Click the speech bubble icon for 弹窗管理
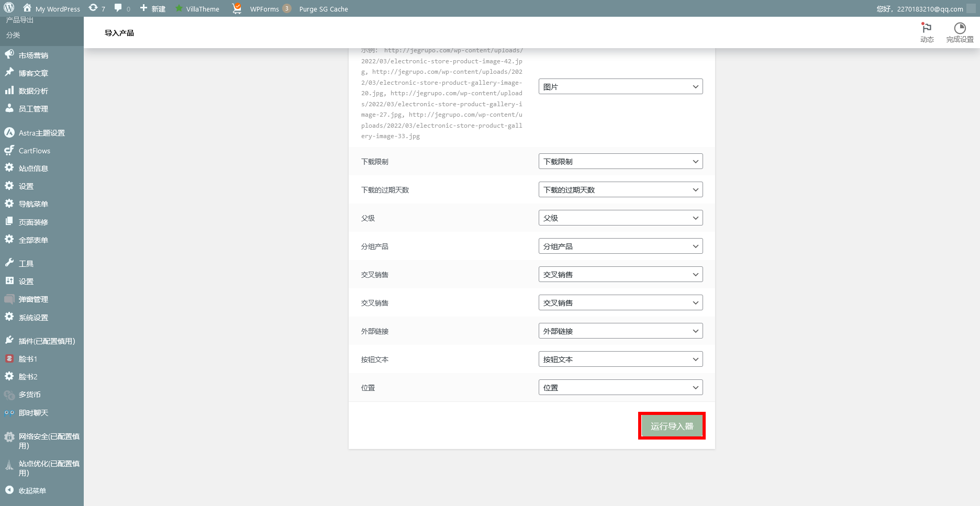The width and height of the screenshot is (980, 506). pyautogui.click(x=9, y=299)
